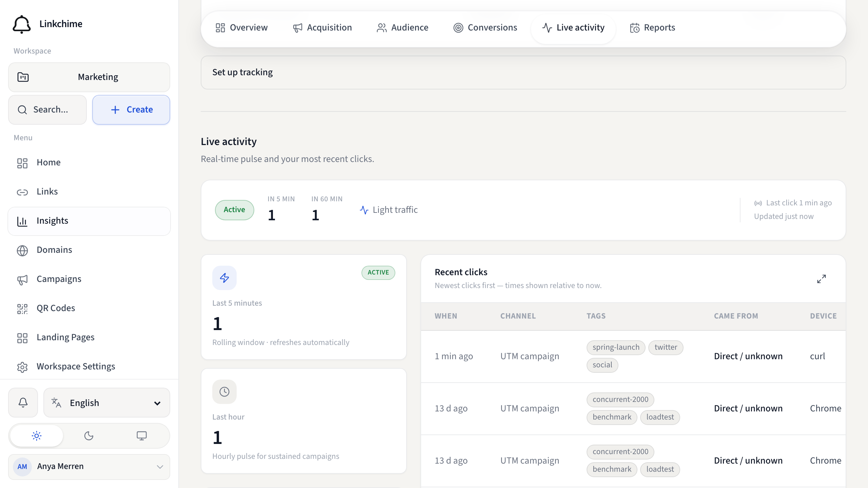Click the ACTIVE badge in Last 5 minutes card

point(378,273)
